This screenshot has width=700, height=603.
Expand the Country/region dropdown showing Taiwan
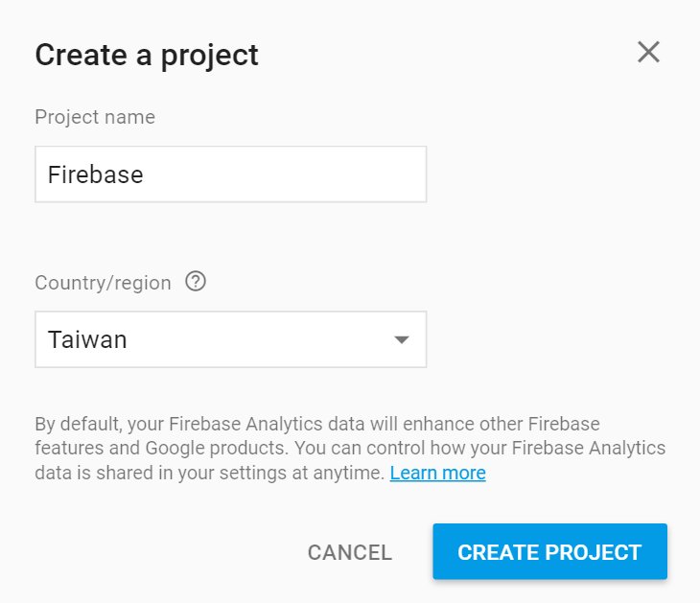tap(231, 339)
